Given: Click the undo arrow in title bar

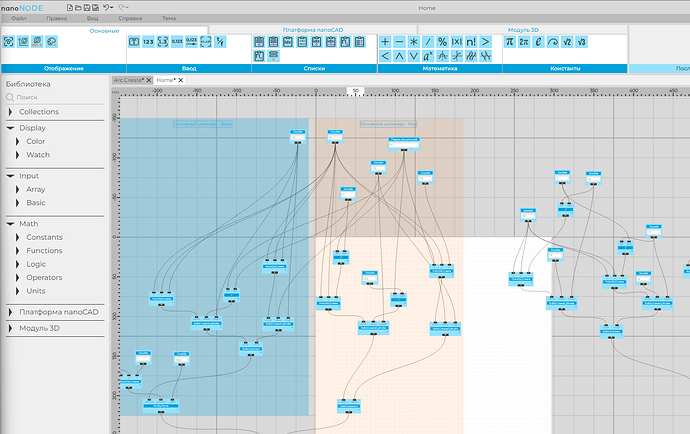Looking at the screenshot, I should click(107, 7).
